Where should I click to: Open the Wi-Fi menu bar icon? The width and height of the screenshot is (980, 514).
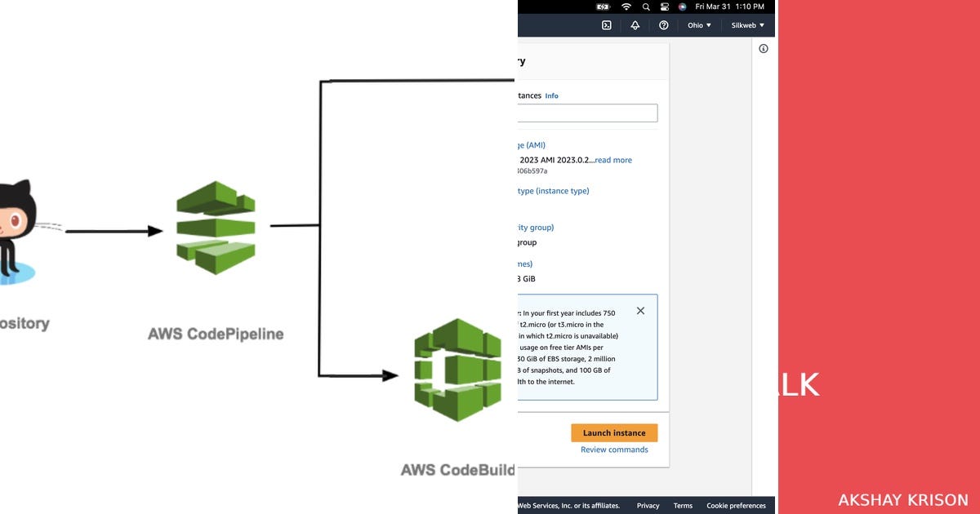tap(626, 7)
